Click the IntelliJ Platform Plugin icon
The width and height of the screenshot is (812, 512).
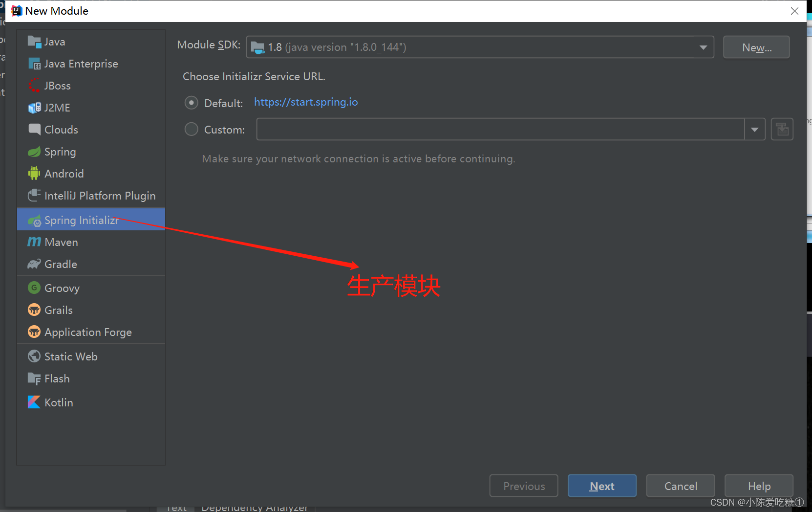[x=34, y=196]
